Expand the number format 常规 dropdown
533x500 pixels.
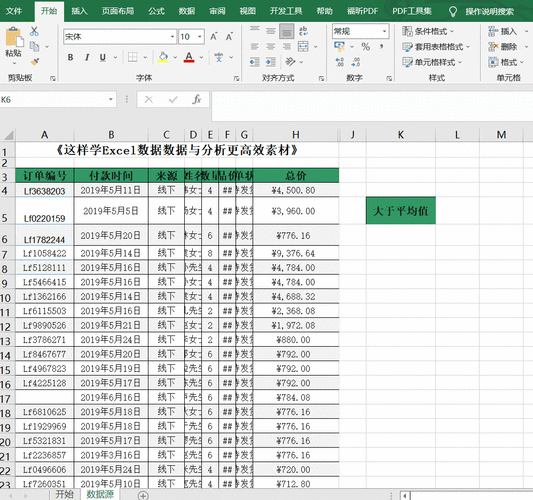[384, 31]
